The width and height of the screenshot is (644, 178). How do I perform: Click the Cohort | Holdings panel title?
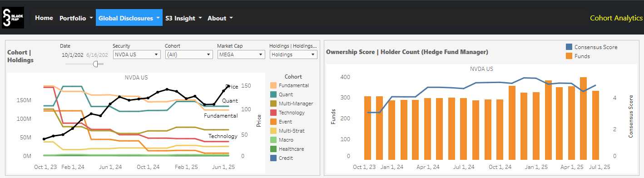pos(20,56)
